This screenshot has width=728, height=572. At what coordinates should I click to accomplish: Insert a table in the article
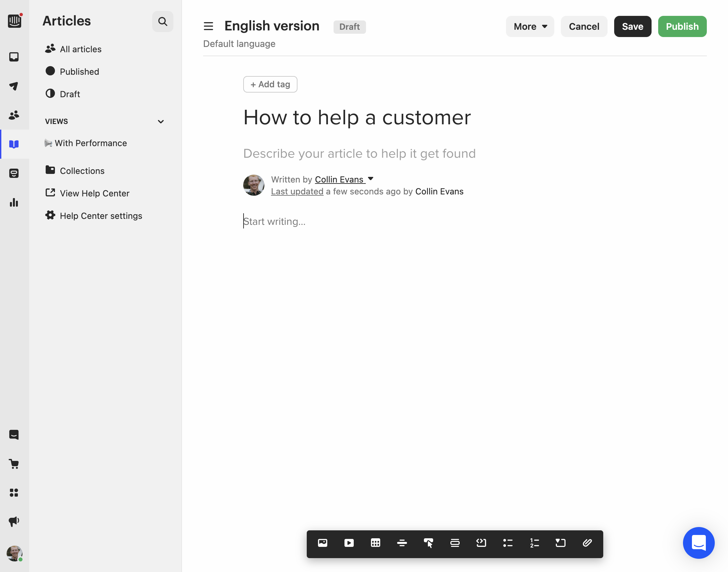(375, 543)
